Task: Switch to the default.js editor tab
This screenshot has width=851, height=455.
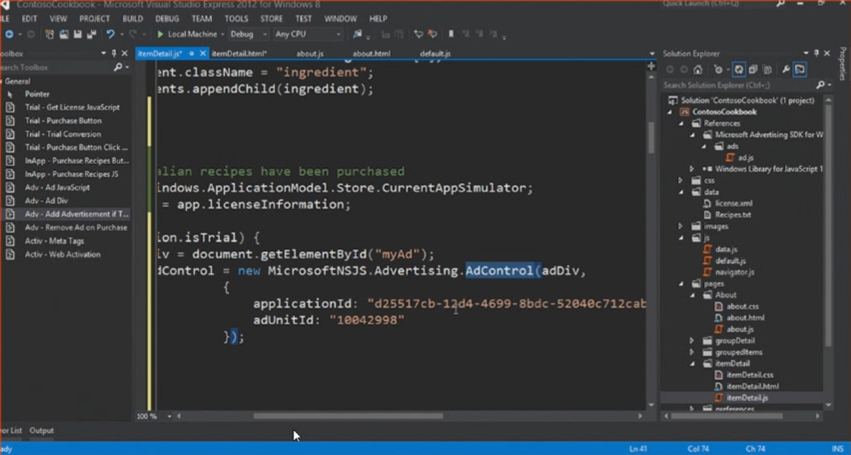Action: coord(435,53)
